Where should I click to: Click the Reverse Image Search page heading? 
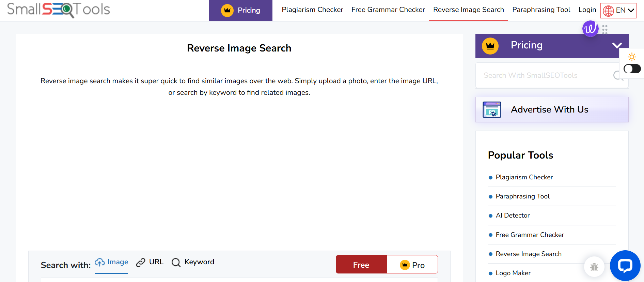click(239, 48)
